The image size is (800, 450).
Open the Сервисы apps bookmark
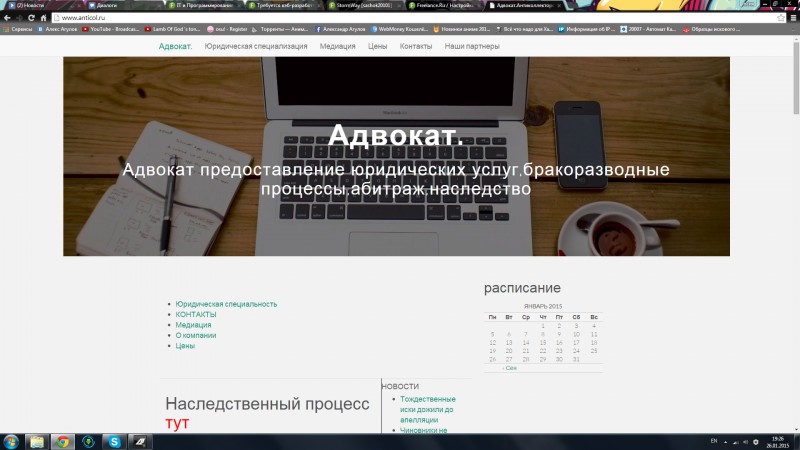pyautogui.click(x=18, y=29)
